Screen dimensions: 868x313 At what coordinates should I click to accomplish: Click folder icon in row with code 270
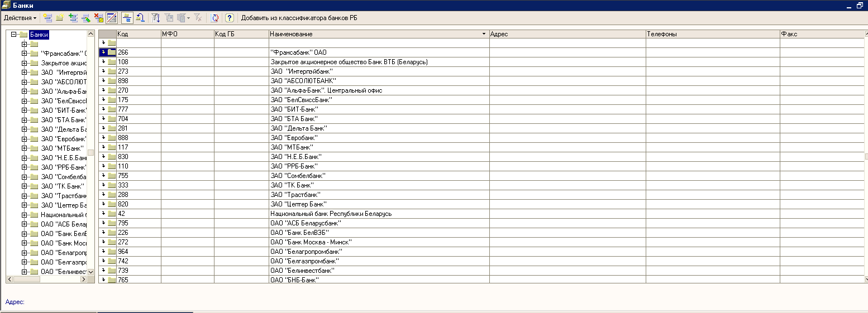pyautogui.click(x=112, y=90)
